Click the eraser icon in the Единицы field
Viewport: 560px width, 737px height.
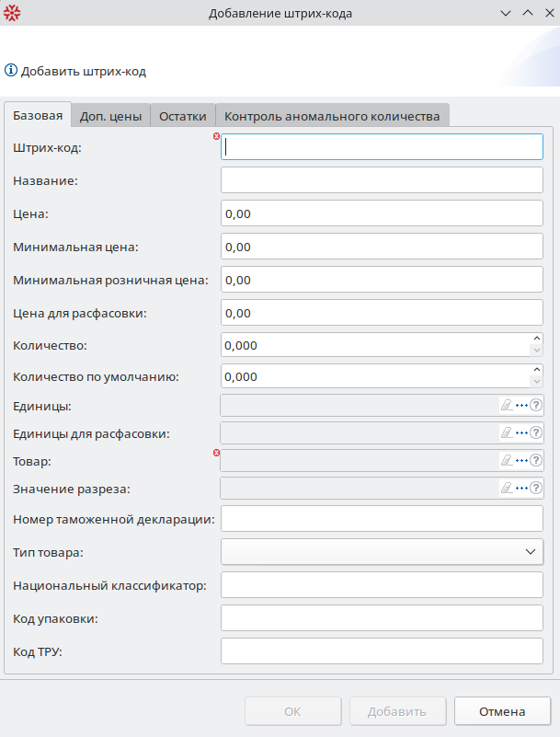[x=506, y=405]
